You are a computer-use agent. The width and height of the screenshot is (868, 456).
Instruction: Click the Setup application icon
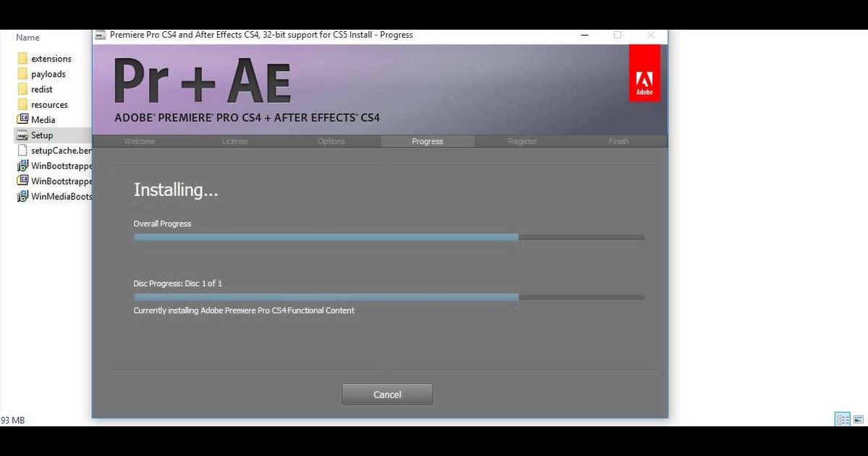[22, 135]
